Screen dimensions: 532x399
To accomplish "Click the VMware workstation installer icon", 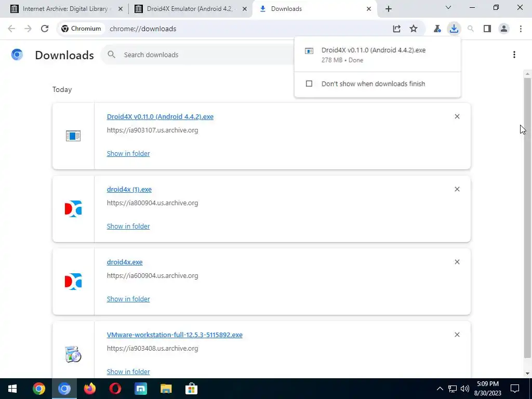I will pos(73,354).
